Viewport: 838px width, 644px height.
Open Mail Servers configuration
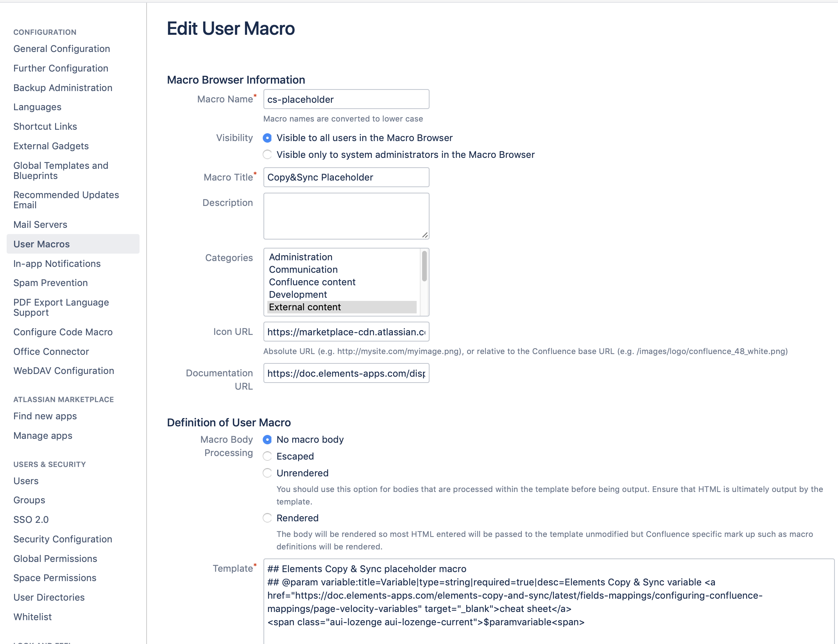tap(40, 224)
